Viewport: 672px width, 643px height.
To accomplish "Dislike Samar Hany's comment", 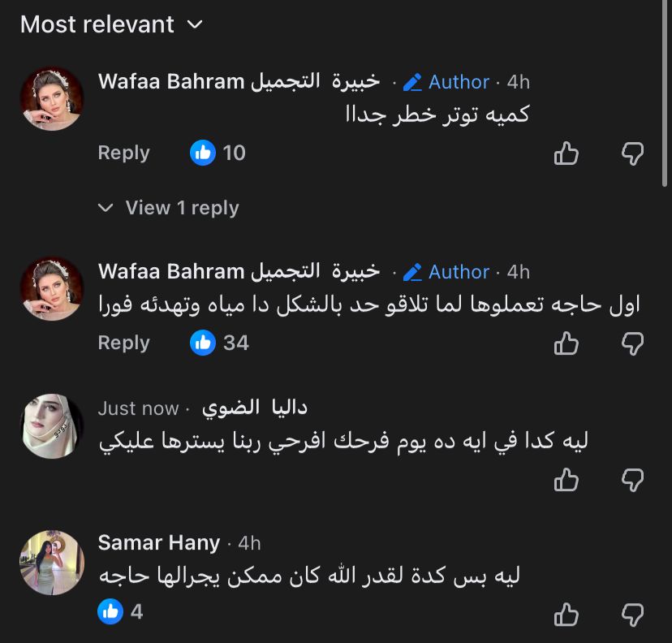I will [x=632, y=611].
